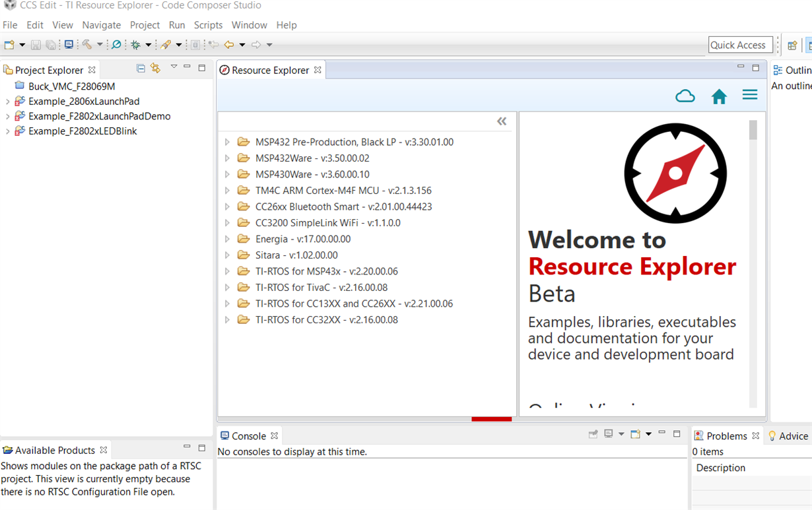Click the Quick Access field
The height and width of the screenshot is (510, 812).
point(741,45)
